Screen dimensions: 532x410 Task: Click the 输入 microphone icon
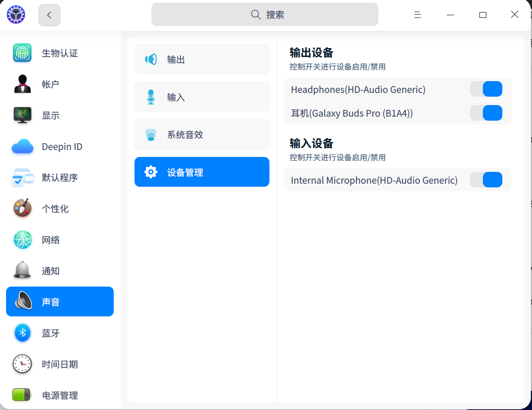click(x=151, y=97)
